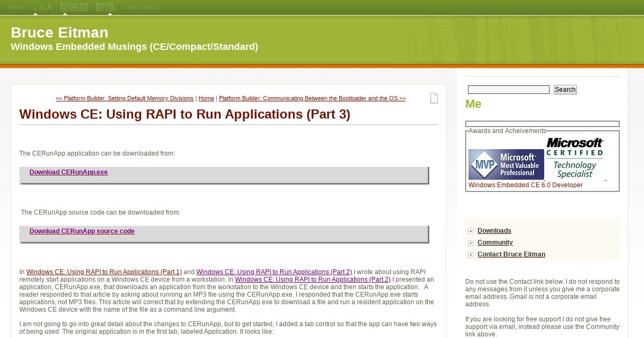Image resolution: width=644 pixels, height=338 pixels.
Task: Click the Microsoft MVP badge image
Action: [x=506, y=164]
